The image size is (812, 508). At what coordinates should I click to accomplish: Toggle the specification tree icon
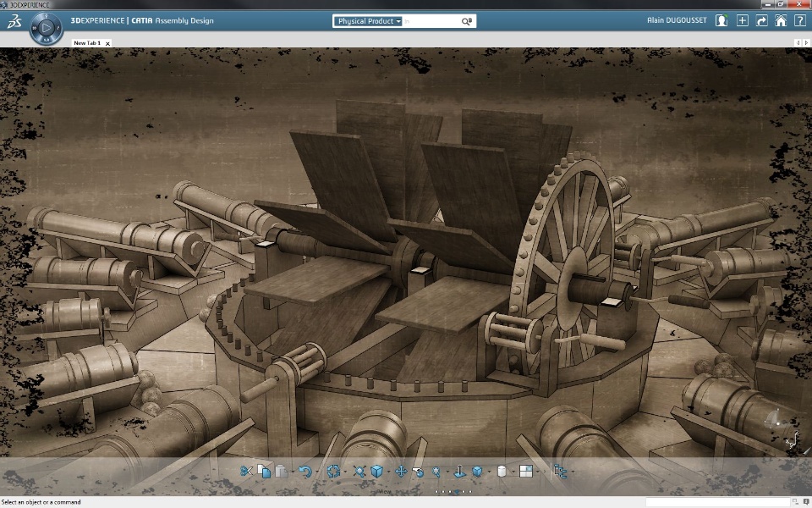tap(560, 472)
